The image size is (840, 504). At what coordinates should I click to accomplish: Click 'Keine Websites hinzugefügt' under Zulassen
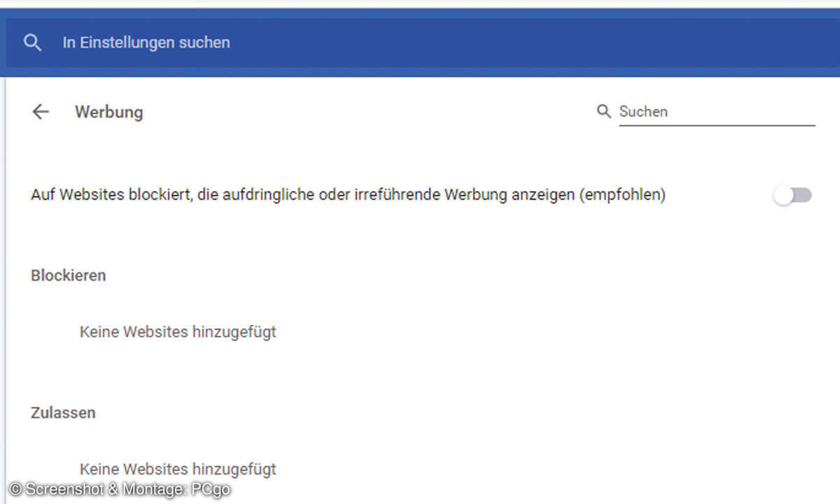178,469
